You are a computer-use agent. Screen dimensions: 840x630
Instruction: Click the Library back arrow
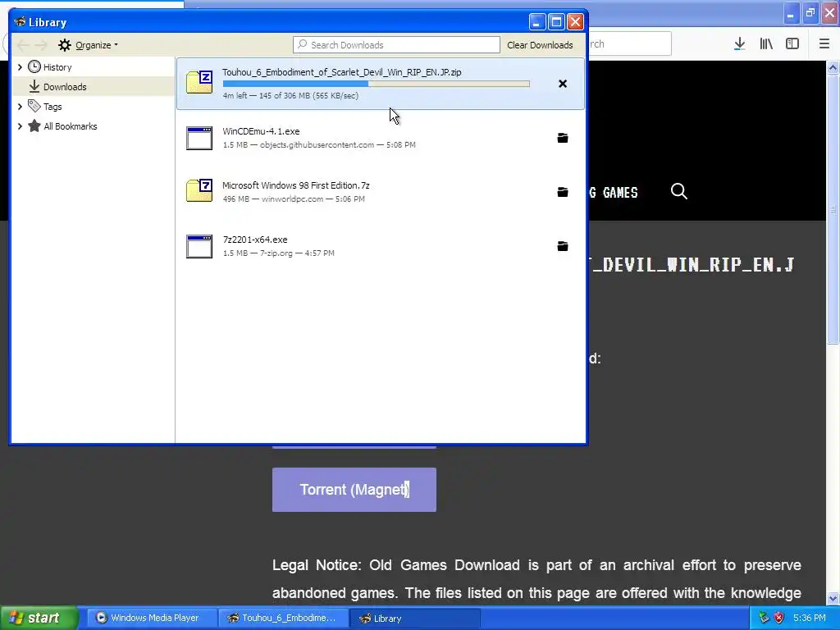click(23, 45)
